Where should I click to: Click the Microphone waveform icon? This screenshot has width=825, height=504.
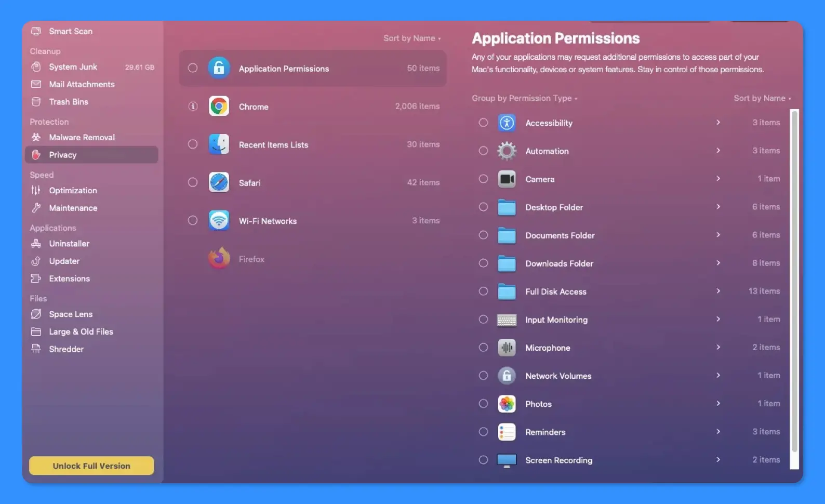point(507,348)
